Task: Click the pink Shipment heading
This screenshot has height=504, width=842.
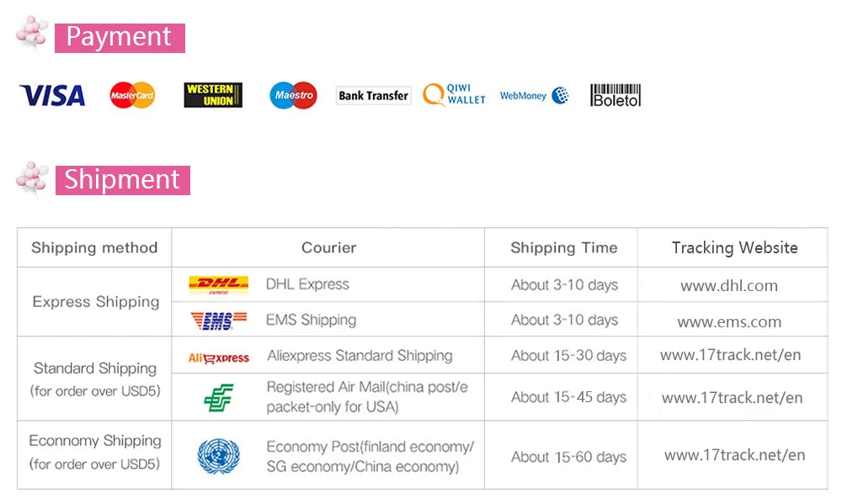Action: coord(122,180)
